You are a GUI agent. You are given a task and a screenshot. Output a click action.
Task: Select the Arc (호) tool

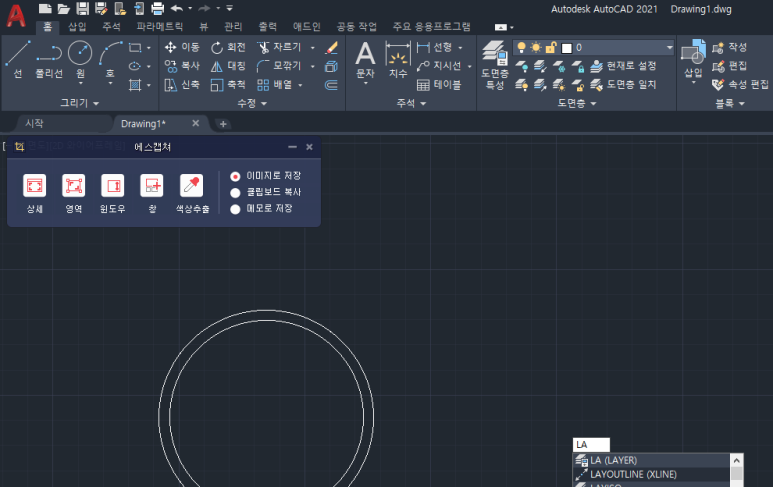(110, 60)
